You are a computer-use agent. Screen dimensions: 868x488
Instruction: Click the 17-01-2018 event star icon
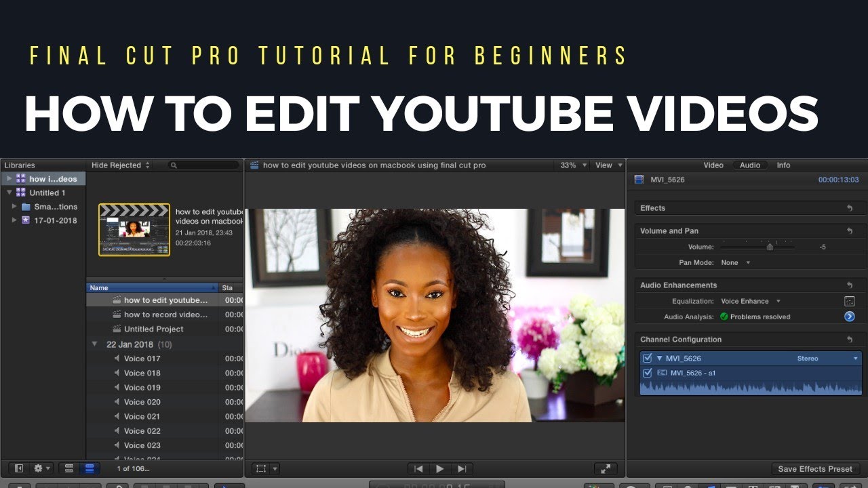[26, 220]
